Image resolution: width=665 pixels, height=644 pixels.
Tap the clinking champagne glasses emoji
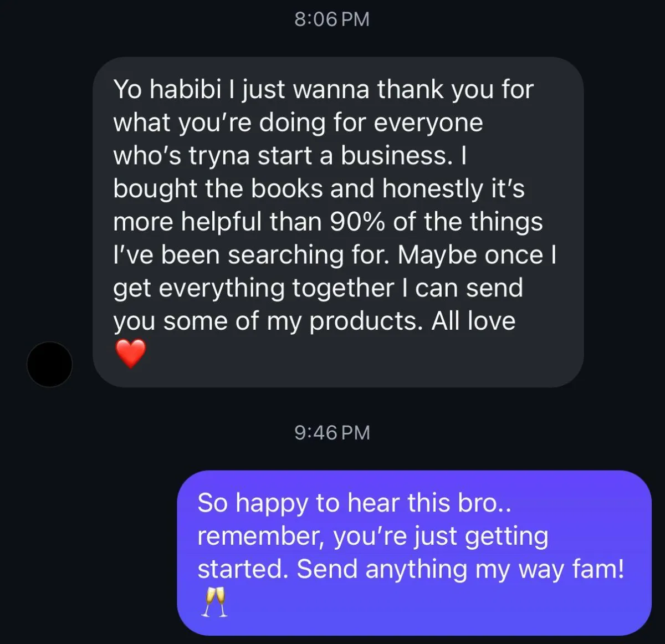click(214, 602)
